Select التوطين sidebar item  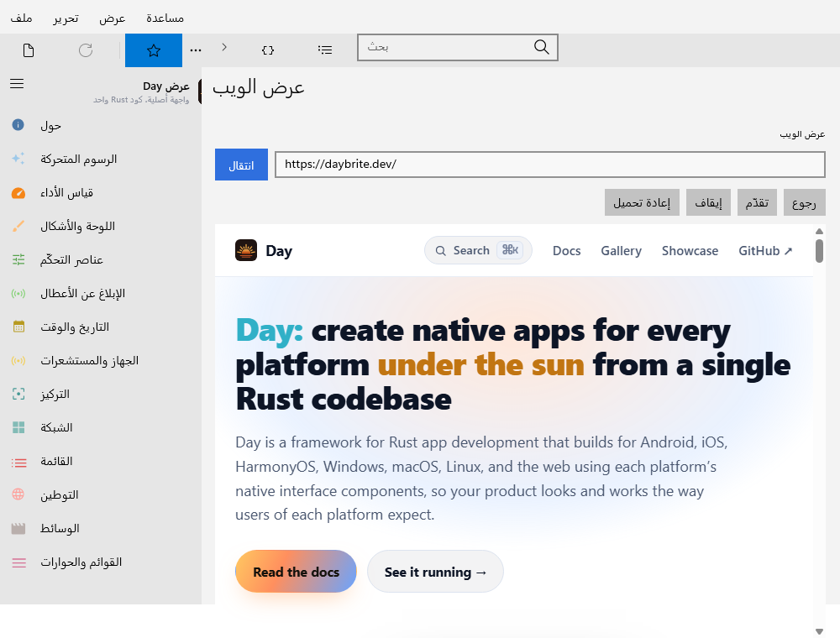point(101,494)
